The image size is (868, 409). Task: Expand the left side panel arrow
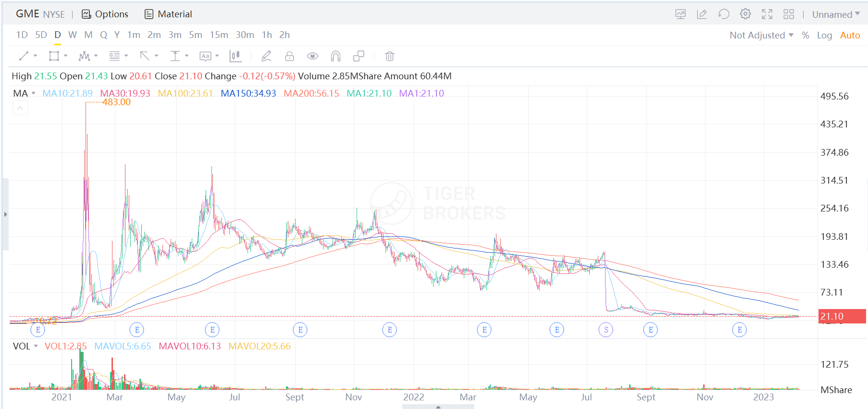point(5,214)
